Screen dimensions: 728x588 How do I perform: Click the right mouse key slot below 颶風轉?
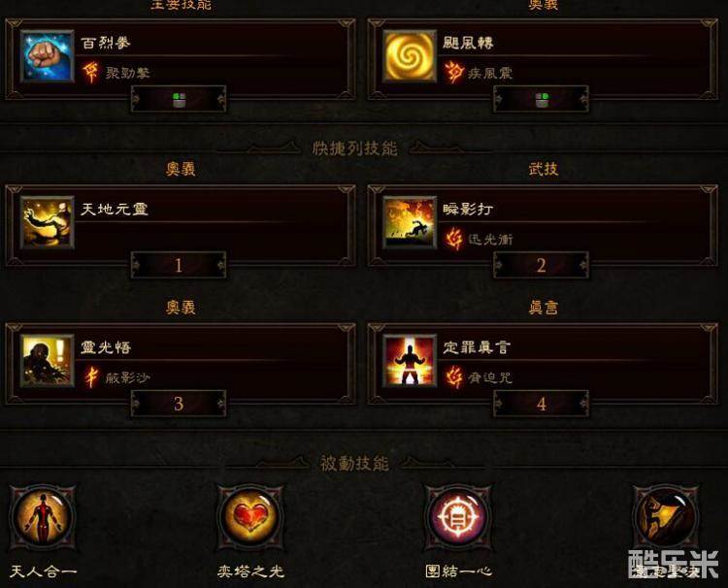[x=542, y=99]
